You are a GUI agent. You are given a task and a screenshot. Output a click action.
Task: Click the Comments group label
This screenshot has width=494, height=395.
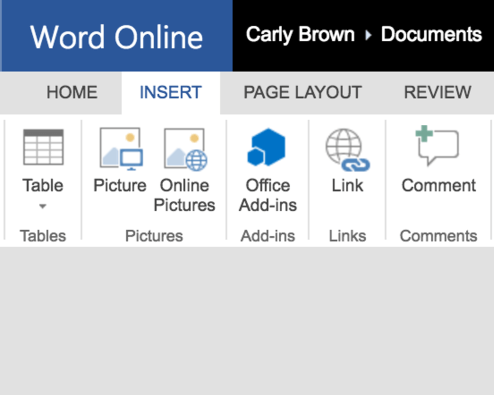click(x=438, y=236)
